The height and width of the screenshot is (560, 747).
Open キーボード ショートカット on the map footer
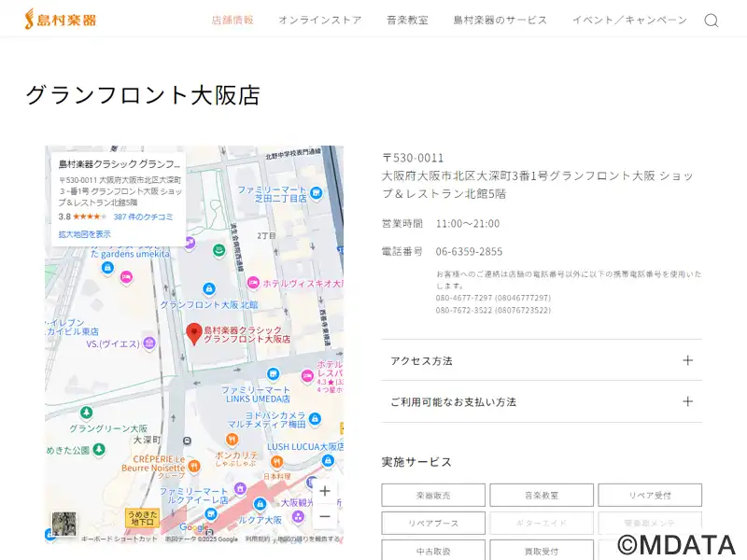click(120, 539)
